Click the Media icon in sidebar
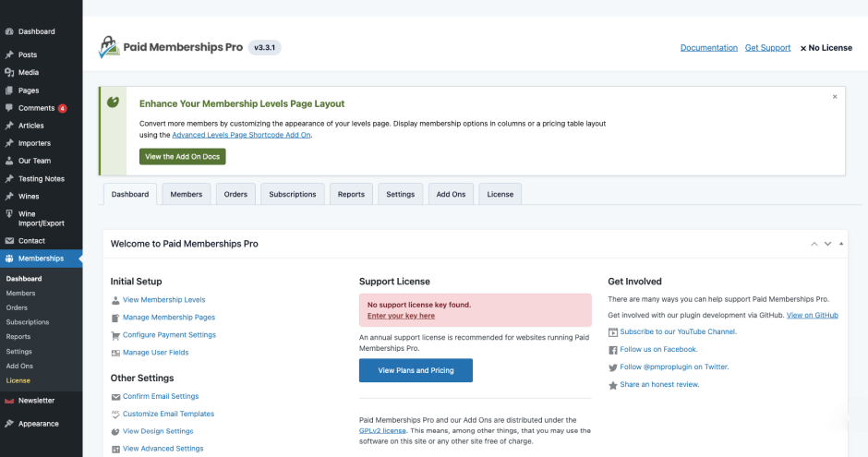868x457 pixels. coord(9,73)
